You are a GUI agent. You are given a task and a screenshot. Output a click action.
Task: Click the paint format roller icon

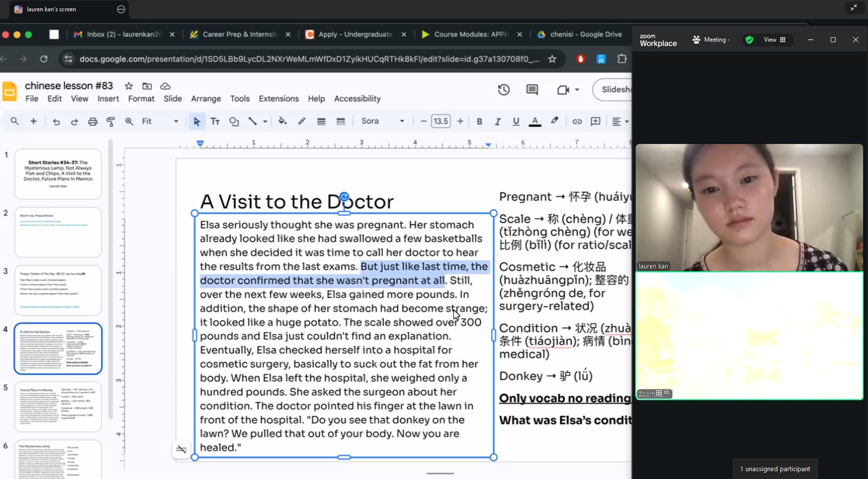click(111, 121)
